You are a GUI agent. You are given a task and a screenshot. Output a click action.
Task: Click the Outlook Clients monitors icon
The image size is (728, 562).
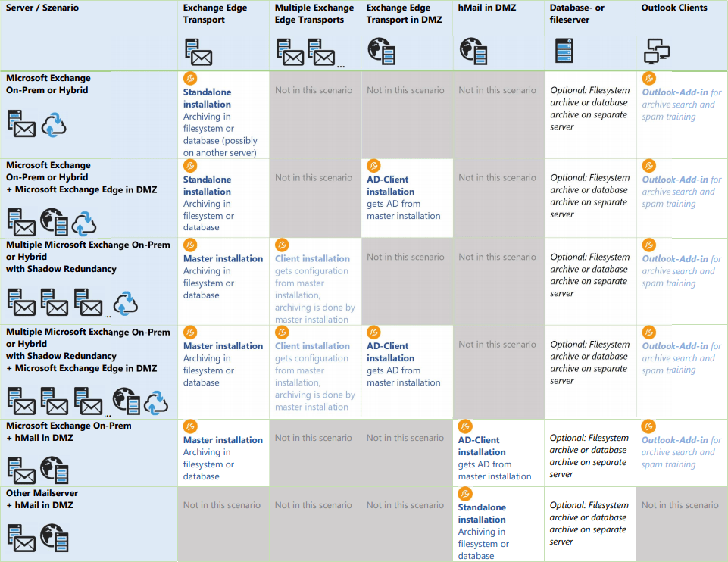[x=656, y=52]
